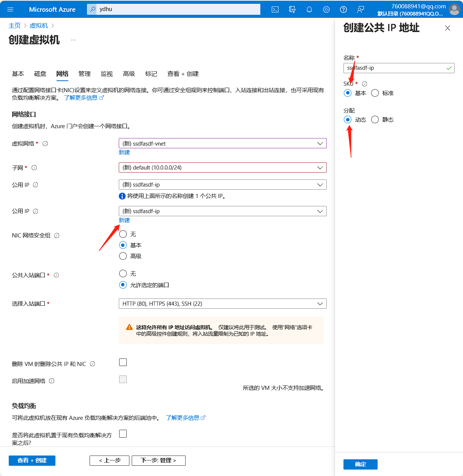Navigate to 主页 breadcrumb
Screen dimensions: 463x476
[14, 25]
